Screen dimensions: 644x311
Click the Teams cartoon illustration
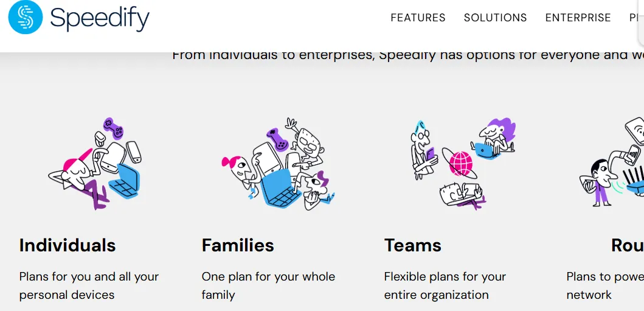(x=462, y=163)
